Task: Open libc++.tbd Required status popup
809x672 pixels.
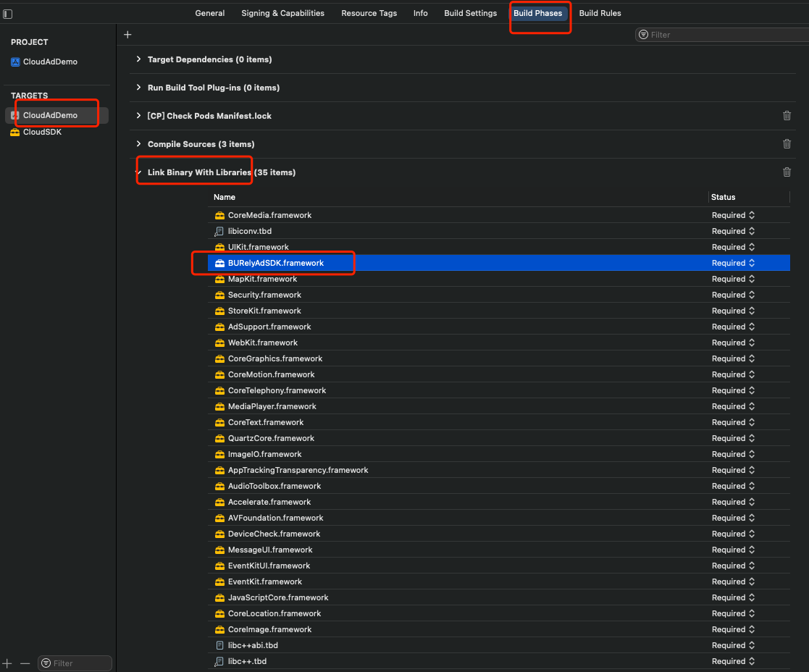Action: [x=733, y=662]
